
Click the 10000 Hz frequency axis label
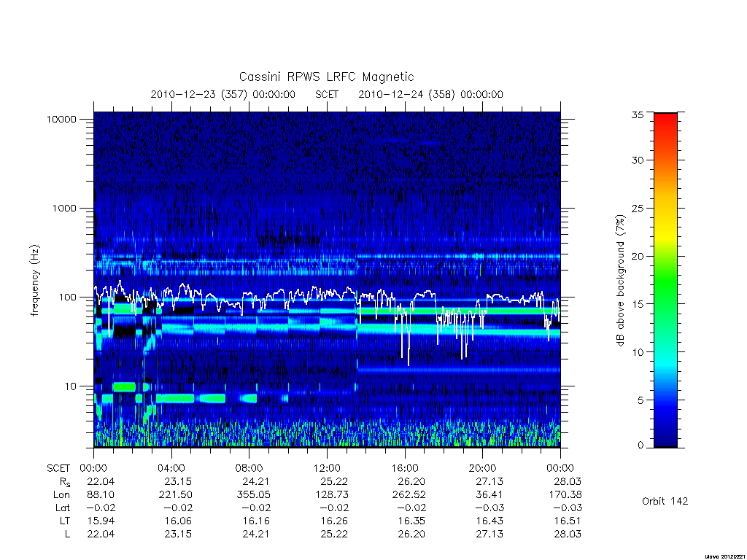click(61, 119)
